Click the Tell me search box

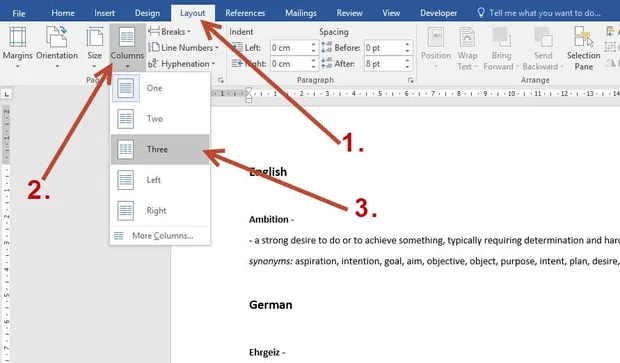(544, 13)
